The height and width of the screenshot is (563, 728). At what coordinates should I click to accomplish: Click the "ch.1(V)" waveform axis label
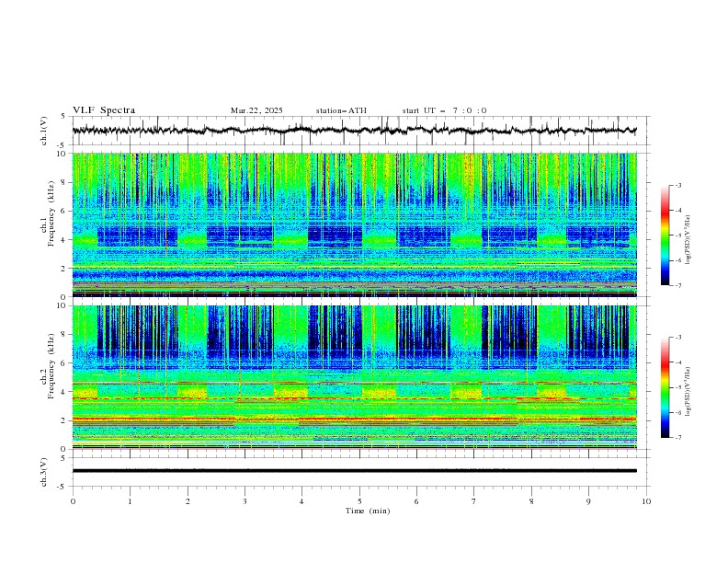point(44,131)
